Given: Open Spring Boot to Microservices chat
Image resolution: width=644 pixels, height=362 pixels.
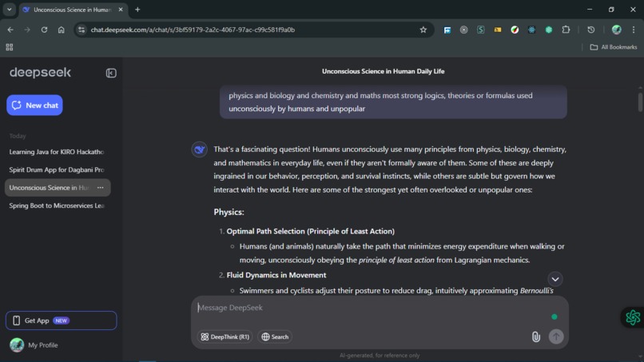Looking at the screenshot, I should pyautogui.click(x=58, y=205).
